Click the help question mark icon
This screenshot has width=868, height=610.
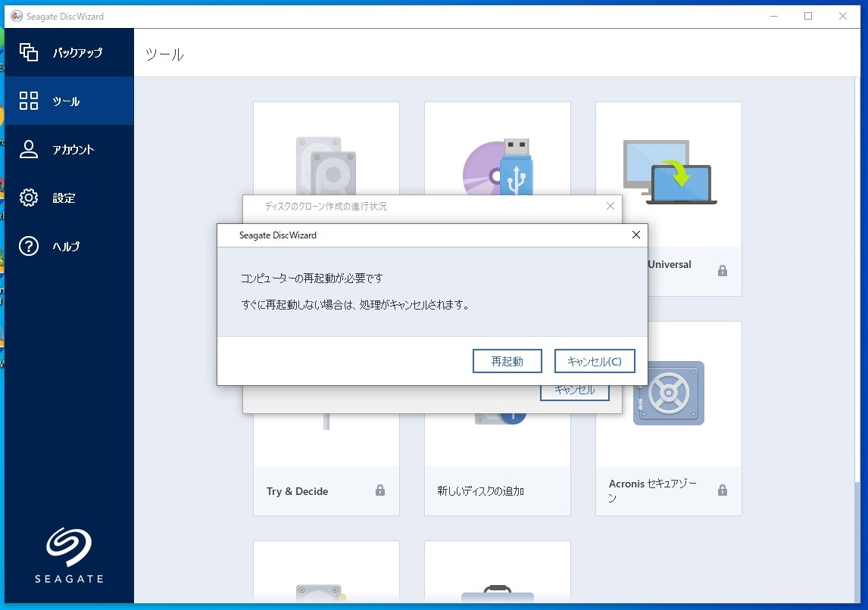[29, 246]
